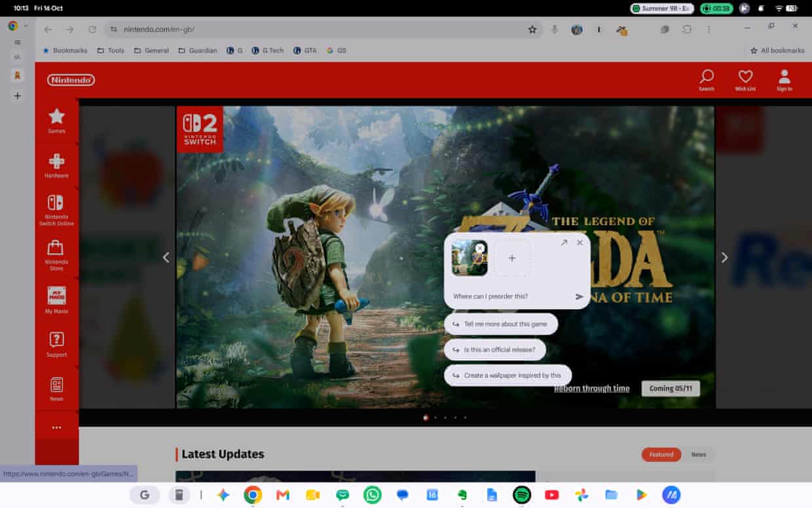Open the Support question-mark icon
This screenshot has height=508, width=812.
pos(57,344)
